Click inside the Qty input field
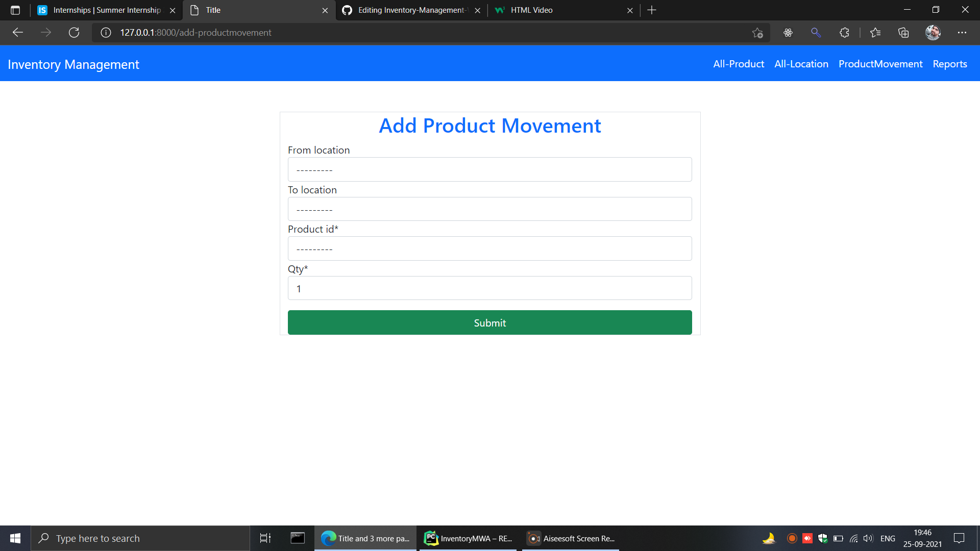 (x=489, y=288)
